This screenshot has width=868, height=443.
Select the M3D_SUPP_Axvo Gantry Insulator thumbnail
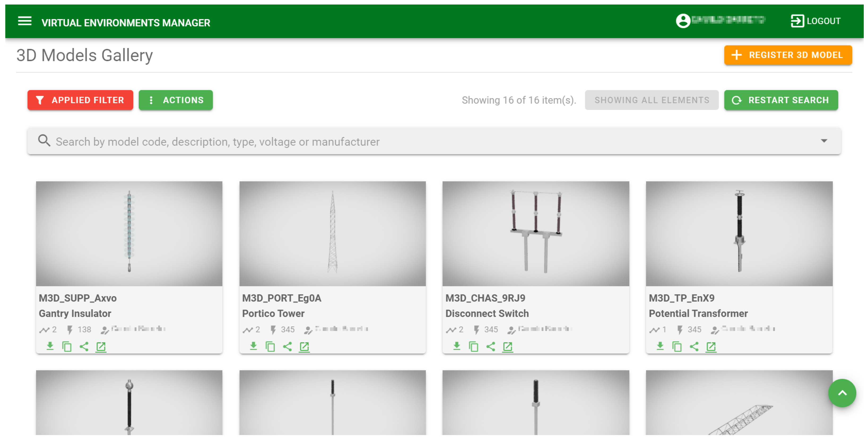pos(129,233)
